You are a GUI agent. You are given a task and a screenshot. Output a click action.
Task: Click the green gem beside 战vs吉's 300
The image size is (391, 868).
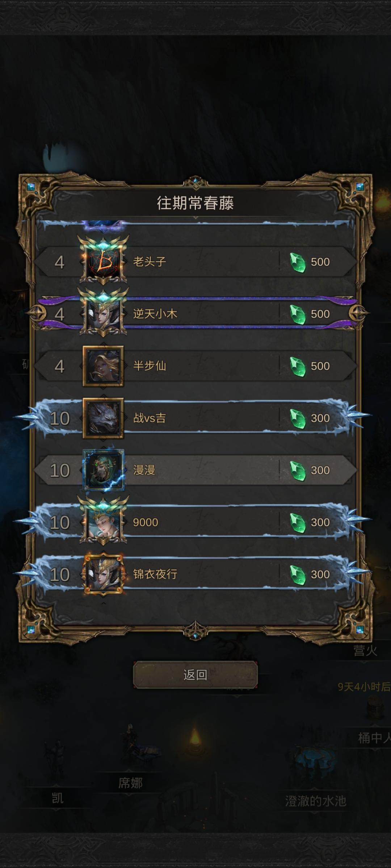coord(298,418)
